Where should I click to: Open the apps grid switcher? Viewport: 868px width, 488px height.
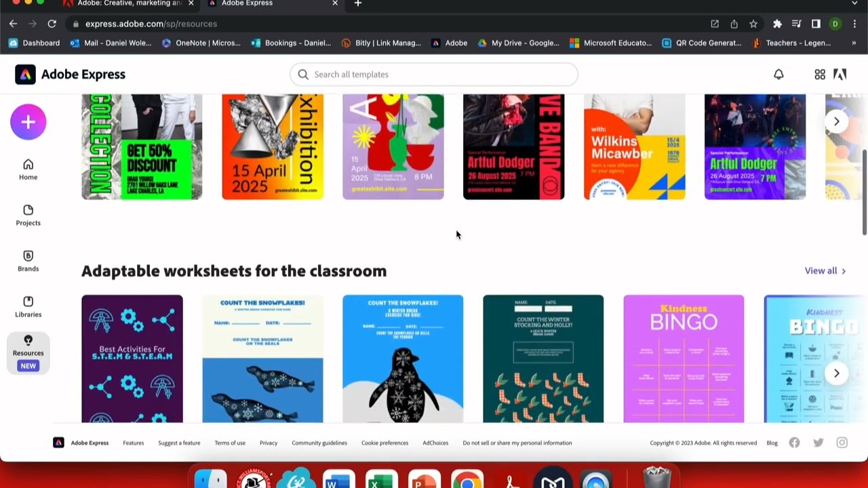coord(820,75)
